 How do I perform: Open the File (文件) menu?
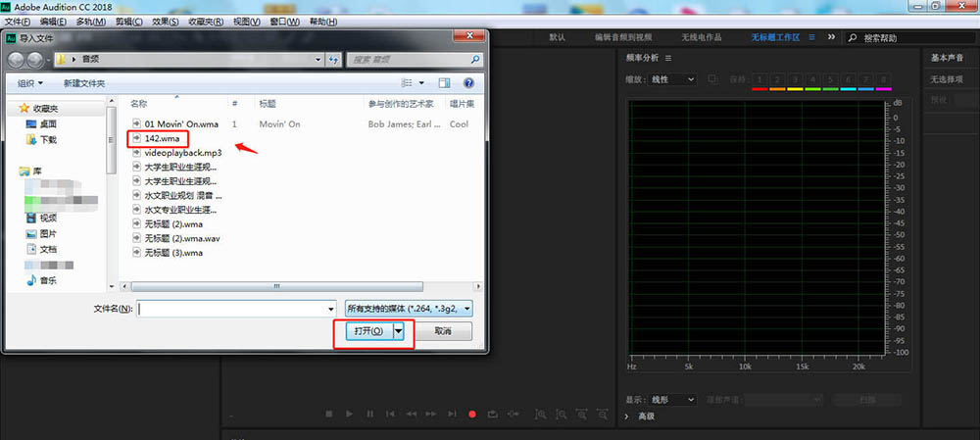click(18, 22)
